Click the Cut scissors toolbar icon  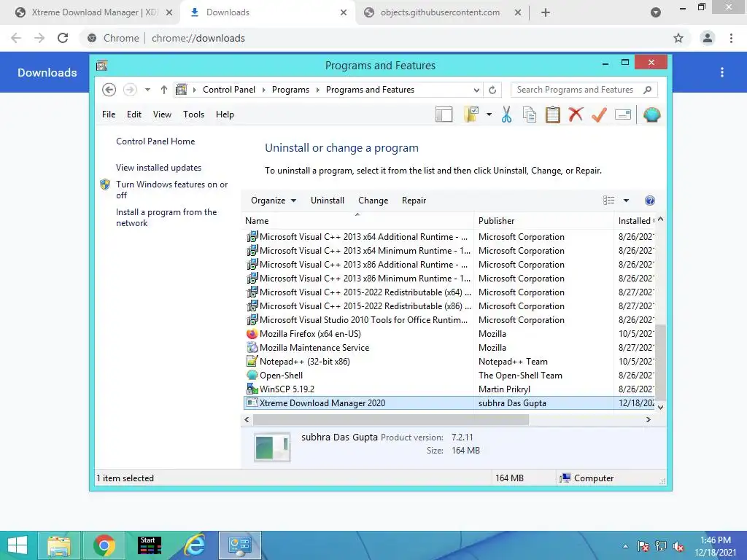tap(506, 114)
